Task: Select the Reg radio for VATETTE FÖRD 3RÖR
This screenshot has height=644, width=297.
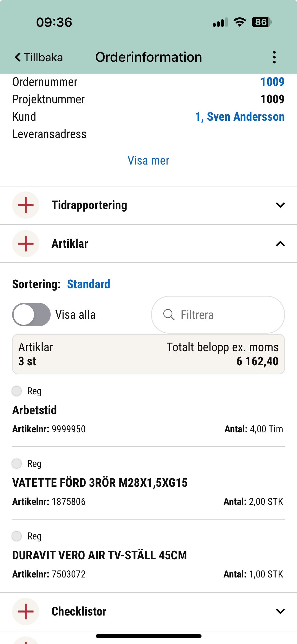Action: (17, 464)
